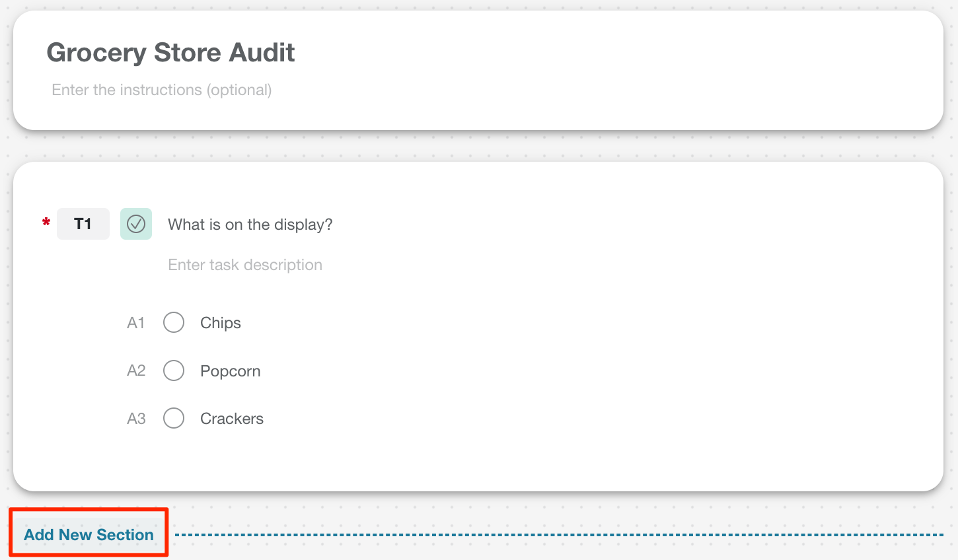The image size is (958, 560).
Task: Select the Popcorn radio option
Action: click(174, 370)
